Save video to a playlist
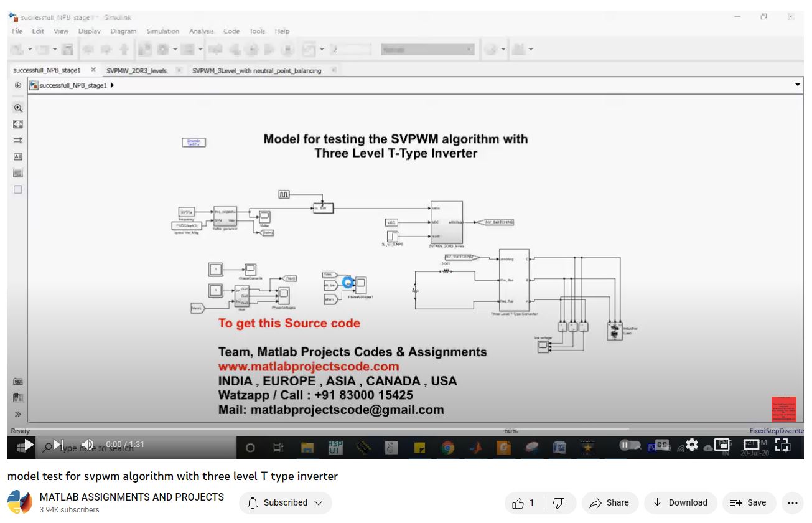This screenshot has width=812, height=523. coord(749,503)
